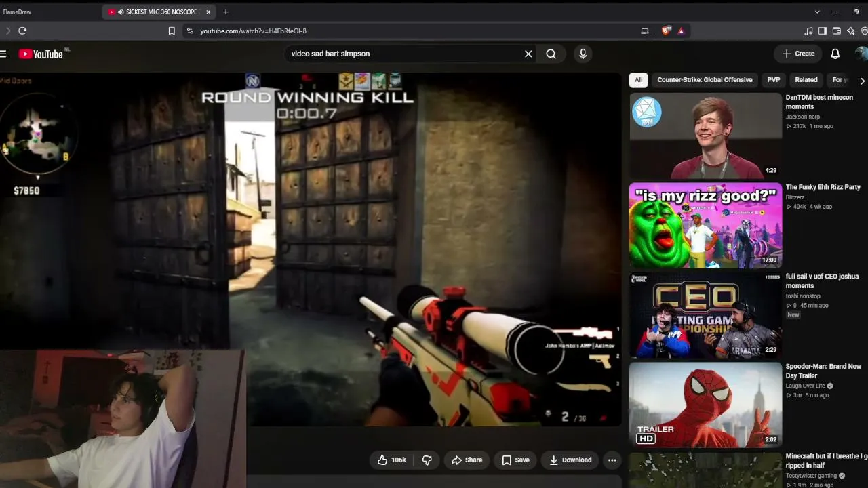
Task: Open YouTube notifications bell
Action: coord(835,54)
